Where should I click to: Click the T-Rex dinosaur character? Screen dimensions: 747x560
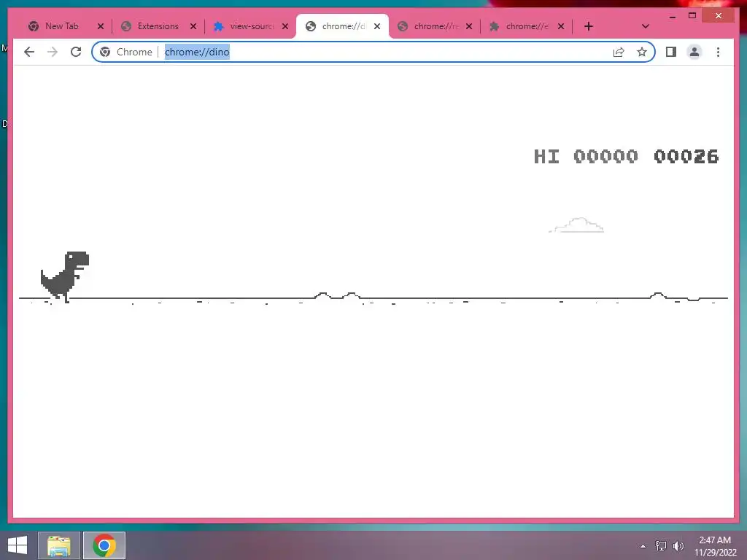click(x=65, y=276)
